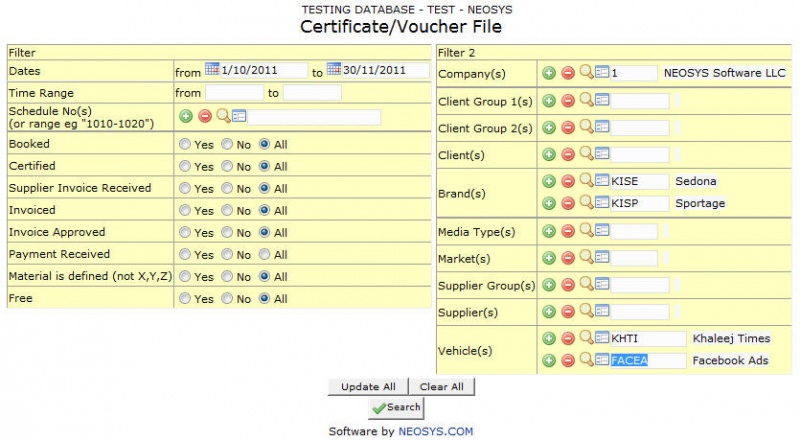Click the Update All button
The image size is (800, 441).
368,386
